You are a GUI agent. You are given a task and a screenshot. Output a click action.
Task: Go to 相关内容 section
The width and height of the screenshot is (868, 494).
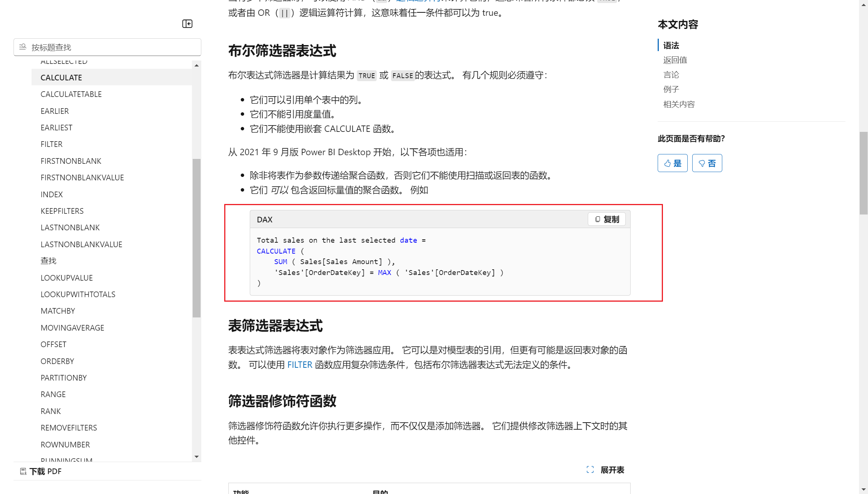pyautogui.click(x=679, y=104)
